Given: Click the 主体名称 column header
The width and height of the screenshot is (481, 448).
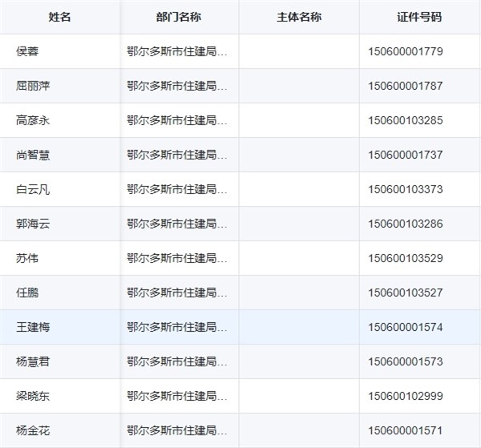Looking at the screenshot, I should click(299, 17).
